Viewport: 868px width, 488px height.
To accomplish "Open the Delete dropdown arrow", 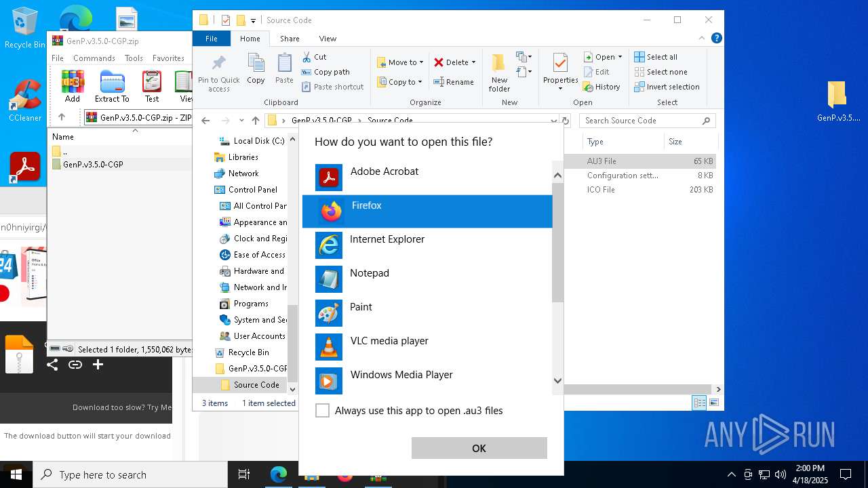I will point(473,62).
